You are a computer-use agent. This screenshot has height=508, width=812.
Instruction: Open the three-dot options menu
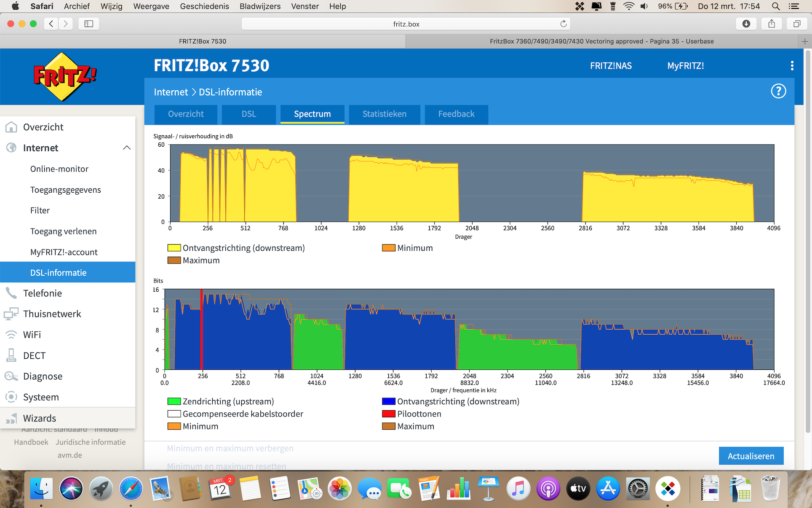[792, 66]
